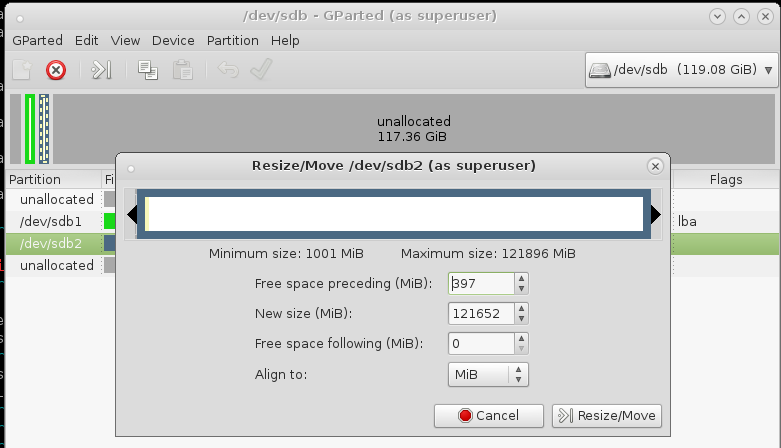Decrease New size value
Viewport: 781px width, 448px height.
[521, 318]
